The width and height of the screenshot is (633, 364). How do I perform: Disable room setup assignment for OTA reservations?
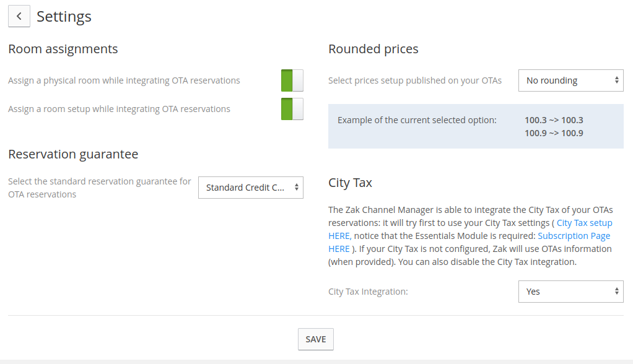click(x=292, y=109)
